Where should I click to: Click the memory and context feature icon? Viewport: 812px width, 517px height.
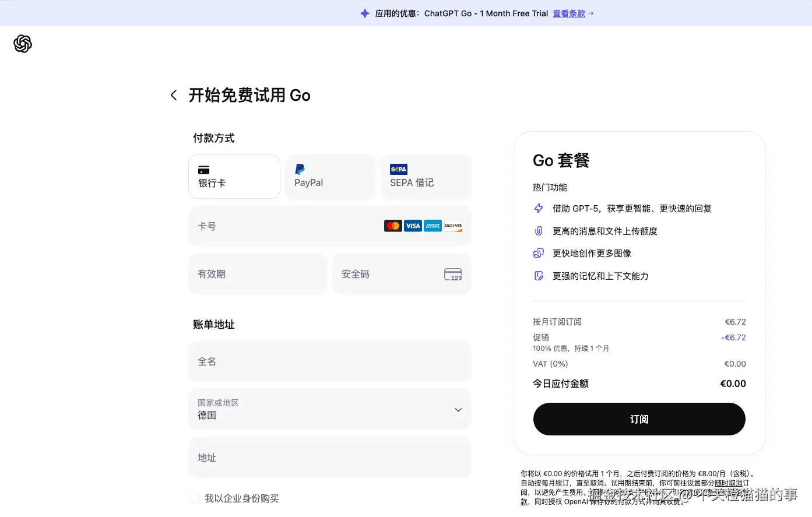point(538,276)
